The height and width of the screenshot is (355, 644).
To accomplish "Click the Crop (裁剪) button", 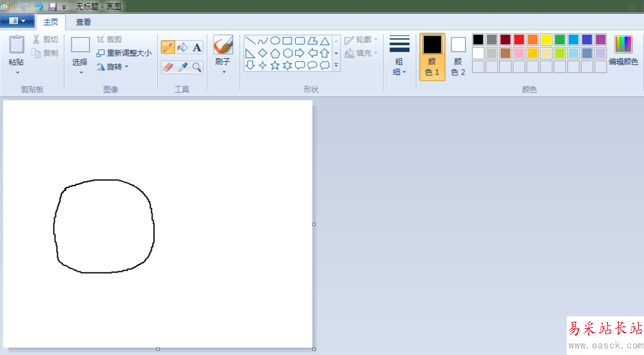I will tap(109, 39).
